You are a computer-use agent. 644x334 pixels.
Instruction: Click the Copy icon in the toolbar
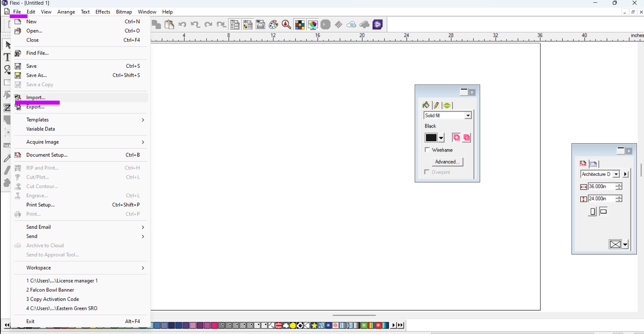point(156,24)
